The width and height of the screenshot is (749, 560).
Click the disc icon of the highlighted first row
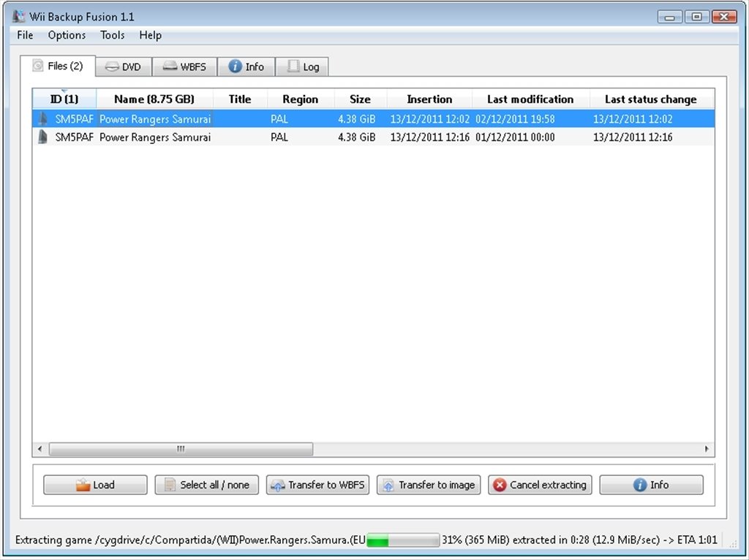[42, 119]
